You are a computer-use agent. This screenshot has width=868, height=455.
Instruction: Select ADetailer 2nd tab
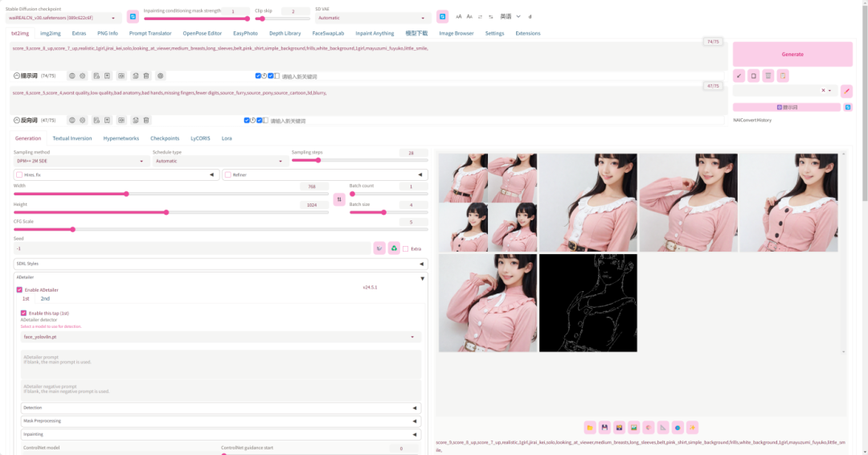pos(45,299)
